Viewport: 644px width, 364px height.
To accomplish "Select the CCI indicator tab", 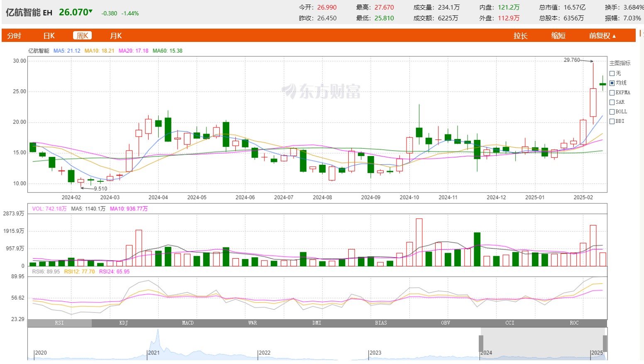I will (x=510, y=323).
